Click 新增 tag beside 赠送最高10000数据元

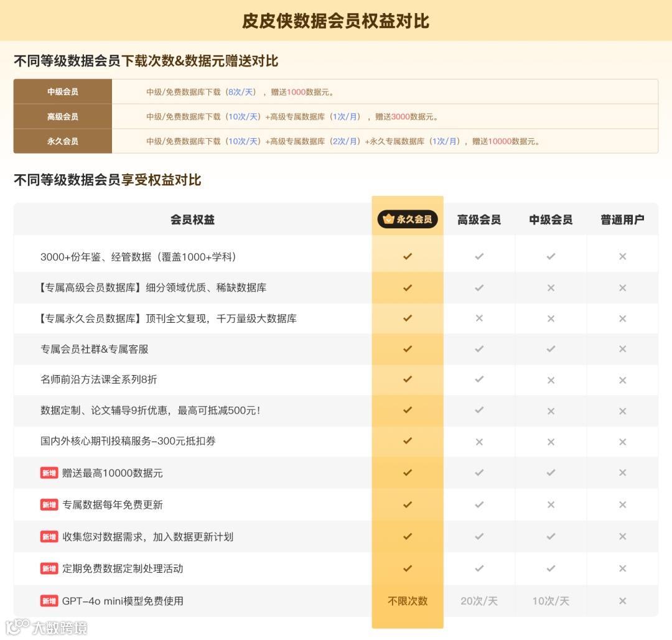click(49, 473)
